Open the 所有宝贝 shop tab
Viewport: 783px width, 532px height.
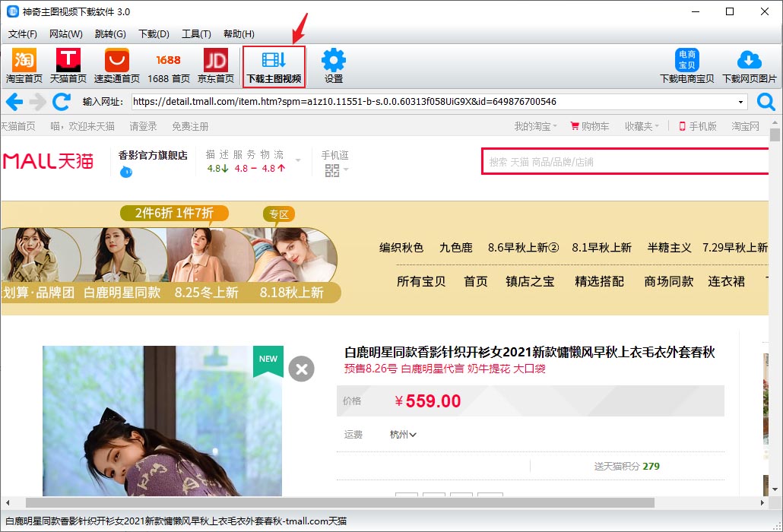pos(421,281)
